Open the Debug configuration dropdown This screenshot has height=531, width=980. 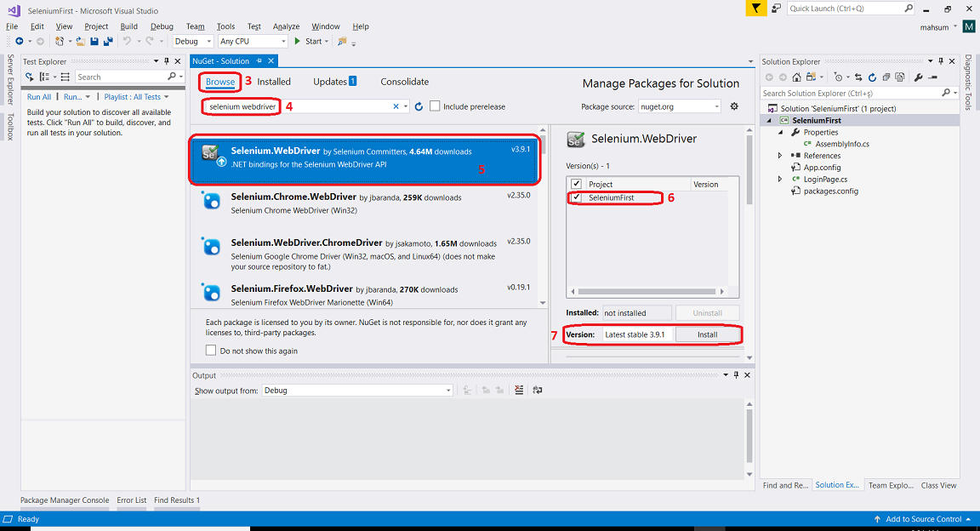pyautogui.click(x=193, y=42)
